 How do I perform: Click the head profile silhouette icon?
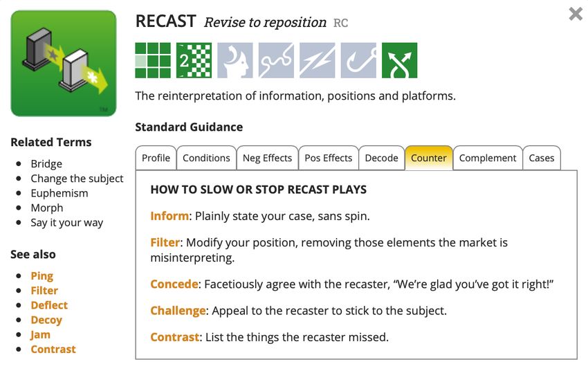[235, 60]
